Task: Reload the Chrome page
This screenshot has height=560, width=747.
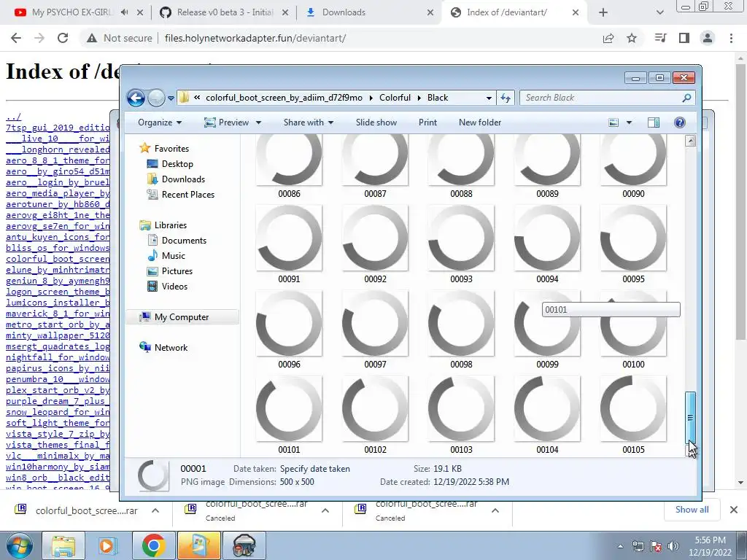Action: 63,38
